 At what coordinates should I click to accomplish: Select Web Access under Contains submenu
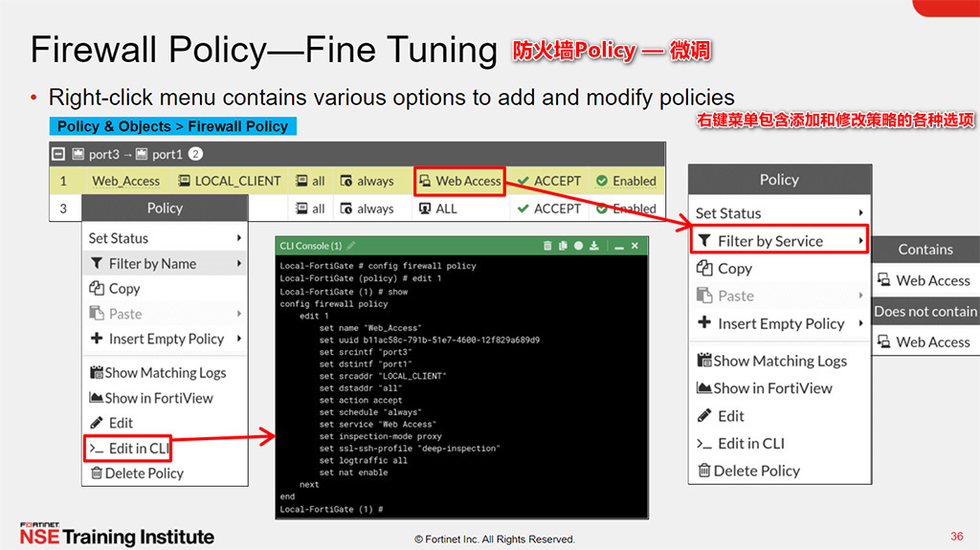(x=925, y=280)
